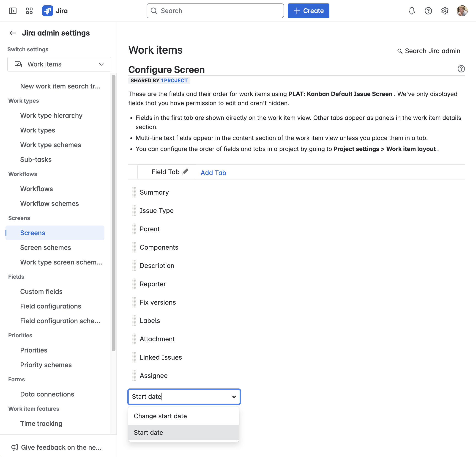Collapse the left navigation sidebar
Viewport: 476px width, 457px height.
pyautogui.click(x=13, y=11)
